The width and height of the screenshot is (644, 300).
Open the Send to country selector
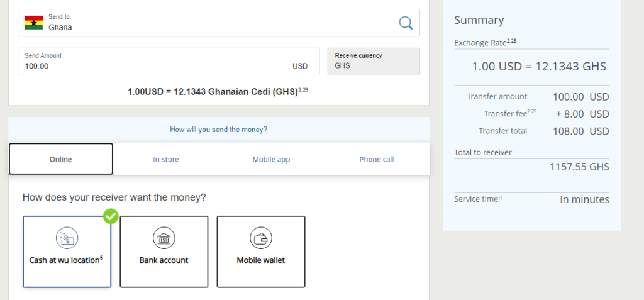[218, 23]
